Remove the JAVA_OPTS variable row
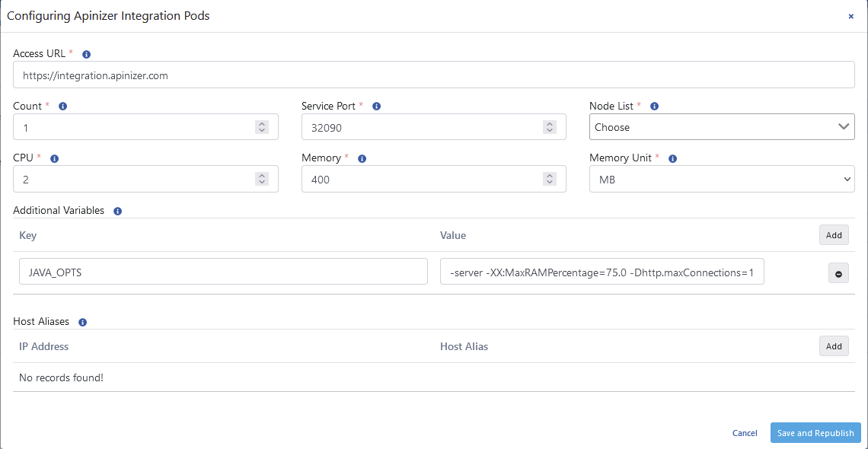The width and height of the screenshot is (868, 449). 838,272
